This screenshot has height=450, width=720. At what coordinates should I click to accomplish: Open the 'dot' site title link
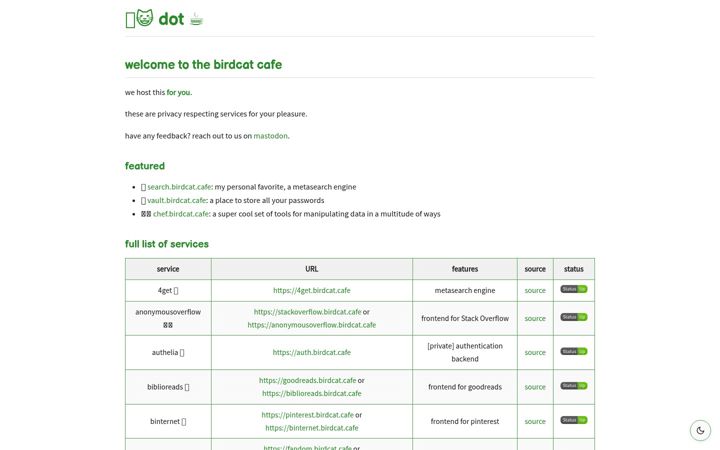point(171,19)
